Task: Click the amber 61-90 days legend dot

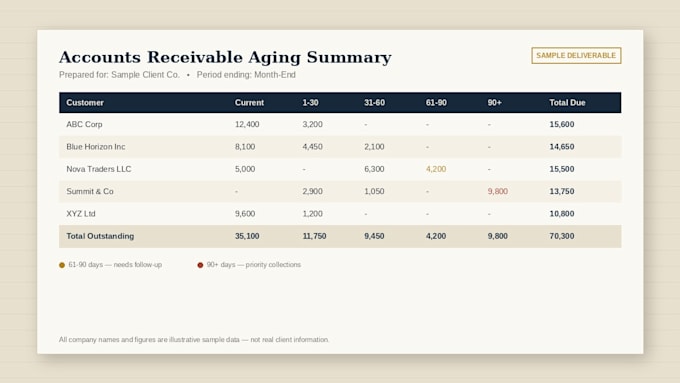Action: point(62,265)
